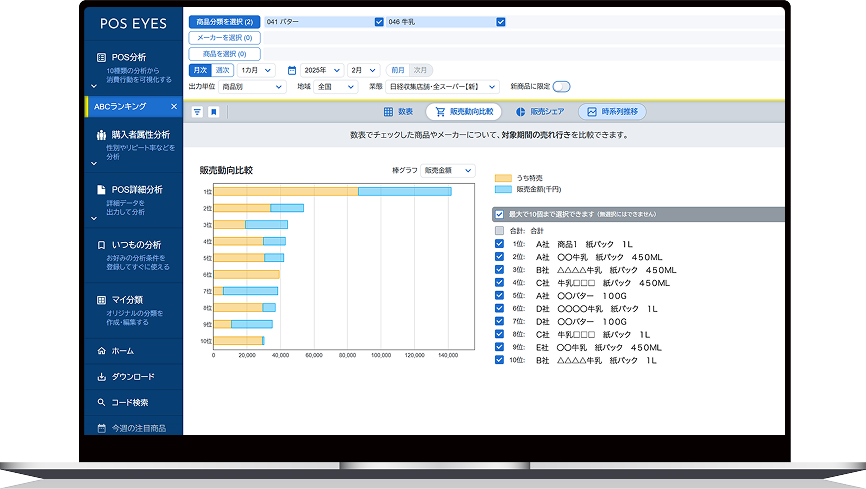Open the 出力単位 商品別 dropdown
The image size is (866, 489).
(x=252, y=87)
